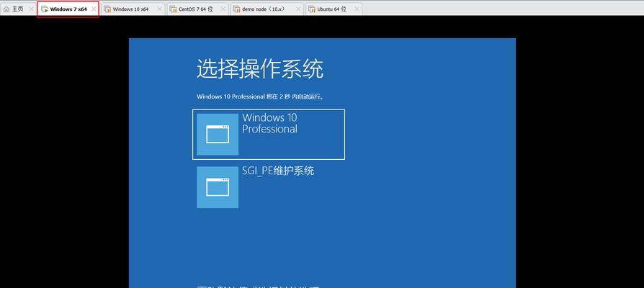Click the auto-run countdown text line

tap(260, 96)
